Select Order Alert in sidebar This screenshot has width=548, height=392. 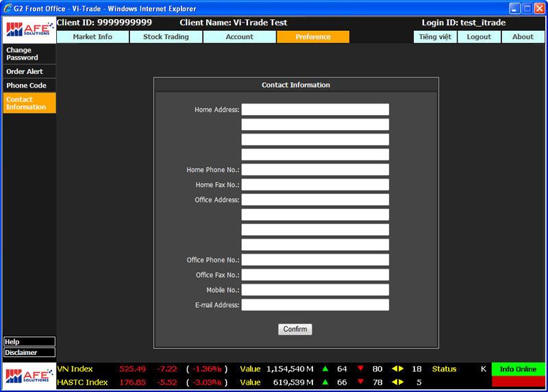point(29,71)
